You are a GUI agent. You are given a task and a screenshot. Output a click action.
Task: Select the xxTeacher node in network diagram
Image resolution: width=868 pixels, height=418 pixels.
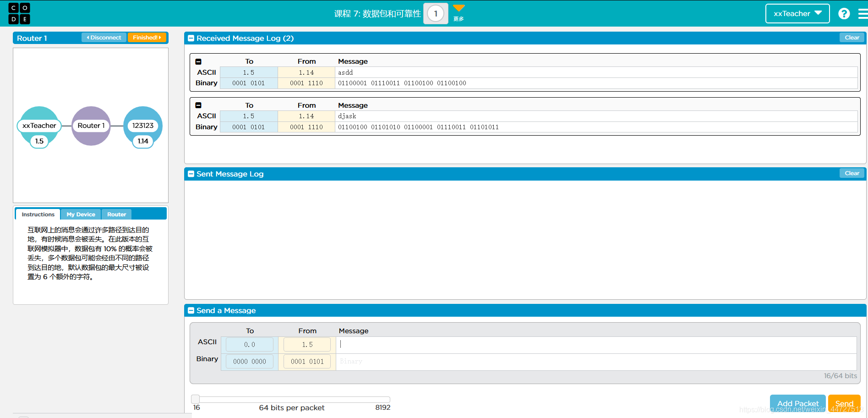(39, 126)
